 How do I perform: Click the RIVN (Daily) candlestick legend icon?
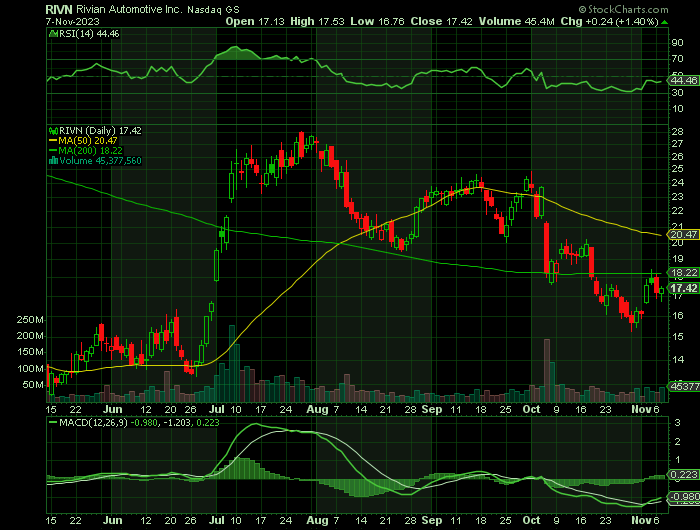(x=54, y=131)
